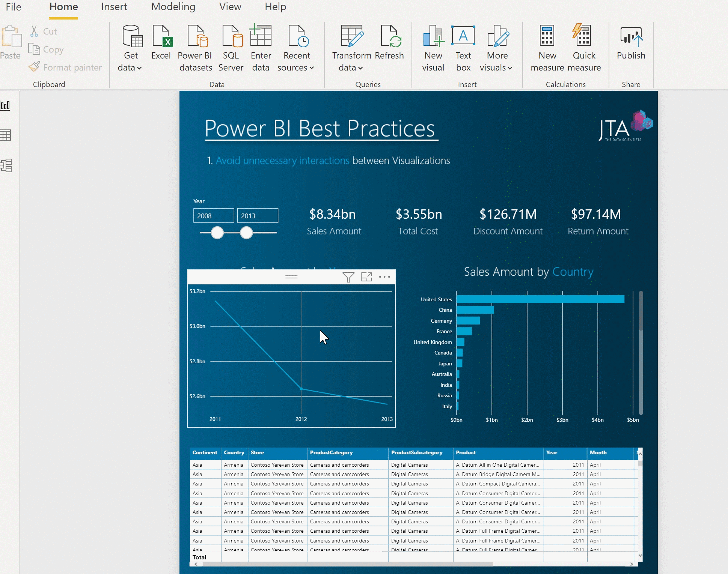Sort by ProductSubcategory column header
728x574 pixels.
(x=421, y=453)
